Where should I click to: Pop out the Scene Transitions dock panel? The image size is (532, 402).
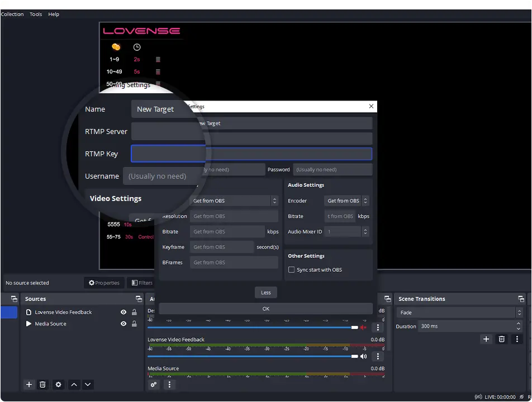(521, 299)
